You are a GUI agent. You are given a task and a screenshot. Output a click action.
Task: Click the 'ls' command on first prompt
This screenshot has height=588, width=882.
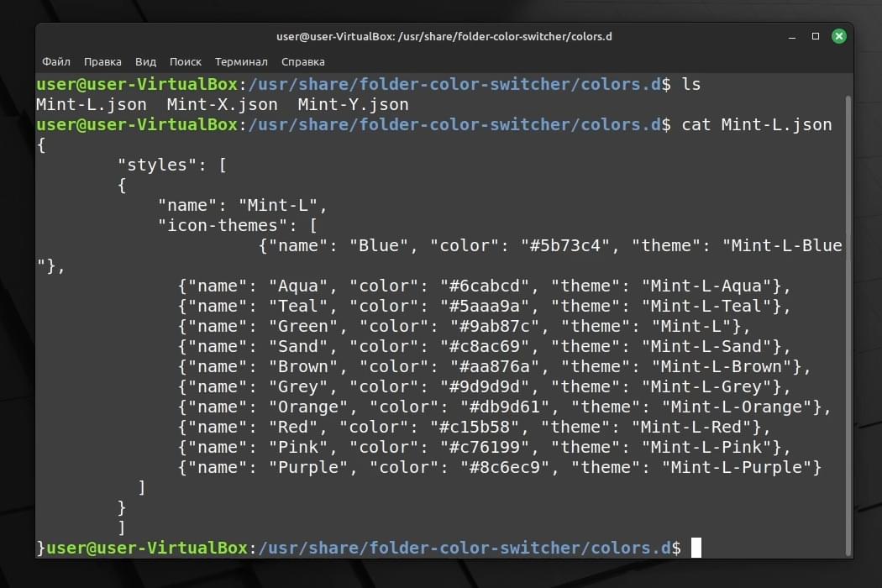[x=690, y=84]
